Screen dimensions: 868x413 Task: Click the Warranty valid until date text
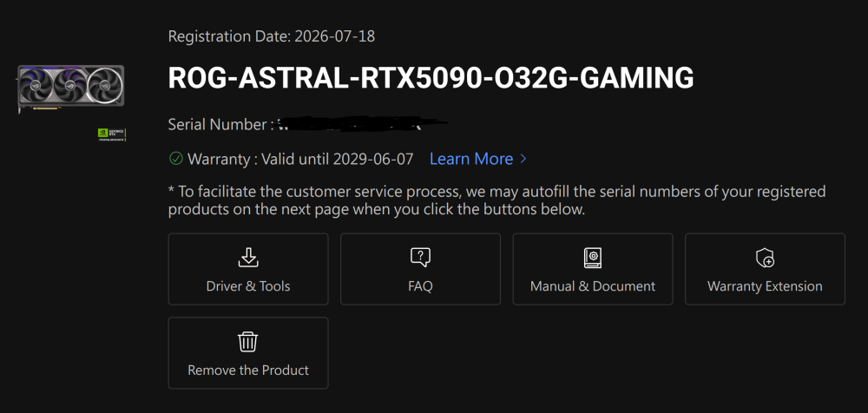300,159
